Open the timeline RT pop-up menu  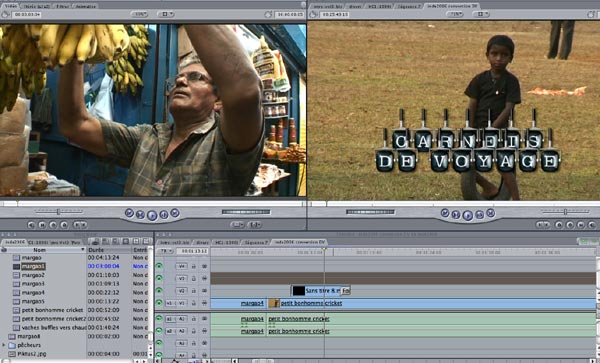(165, 251)
